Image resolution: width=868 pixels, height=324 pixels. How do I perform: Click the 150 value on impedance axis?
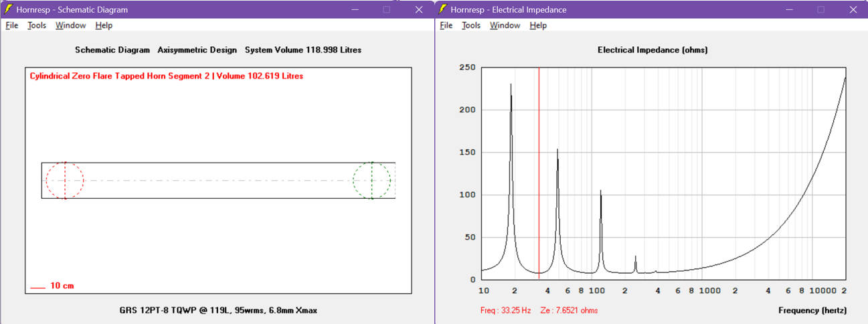pos(468,153)
